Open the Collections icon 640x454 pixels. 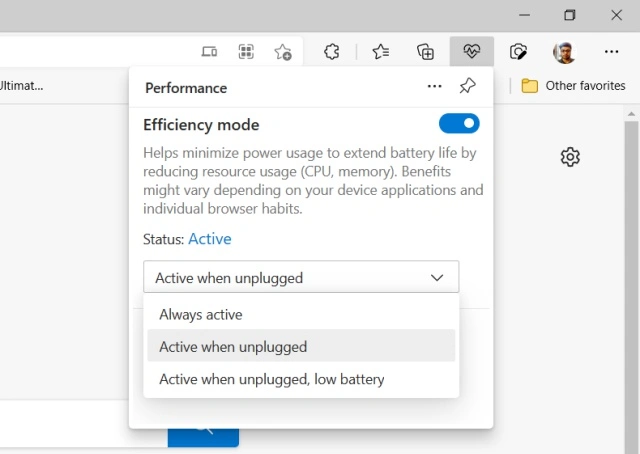[x=425, y=52]
